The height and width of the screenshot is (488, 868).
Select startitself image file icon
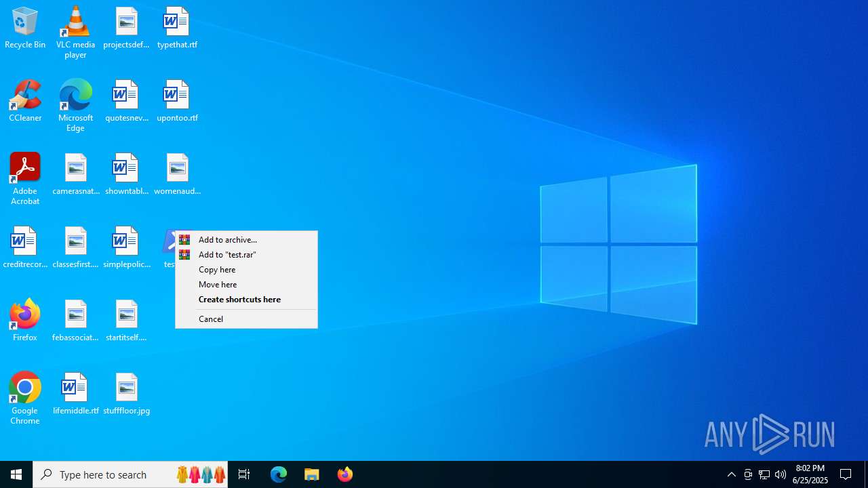click(126, 321)
